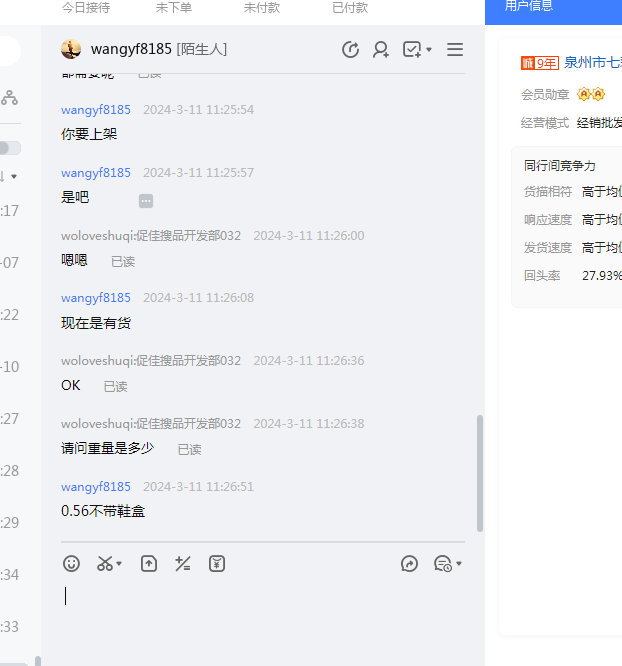Open the quick phrases chat-clock icon

[x=443, y=564]
